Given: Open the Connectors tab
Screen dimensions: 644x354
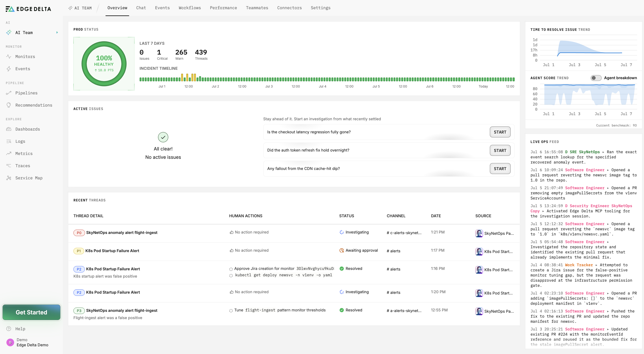Looking at the screenshot, I should coord(289,8).
